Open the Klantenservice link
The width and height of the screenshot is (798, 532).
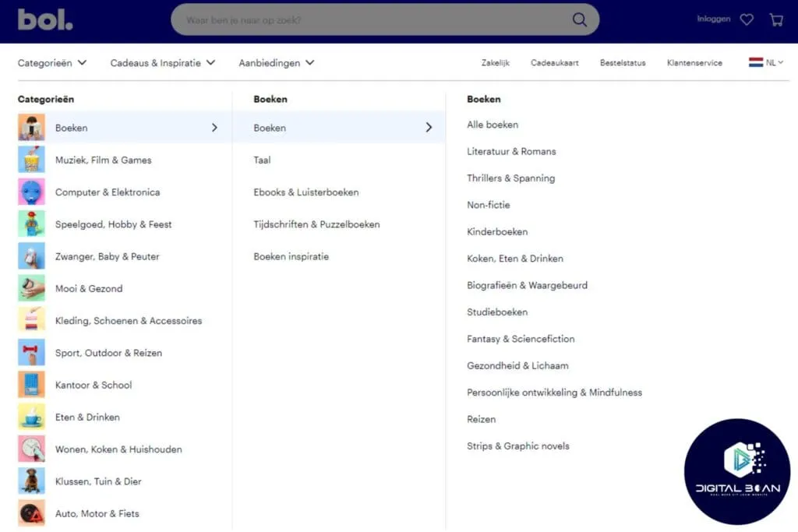pyautogui.click(x=694, y=62)
